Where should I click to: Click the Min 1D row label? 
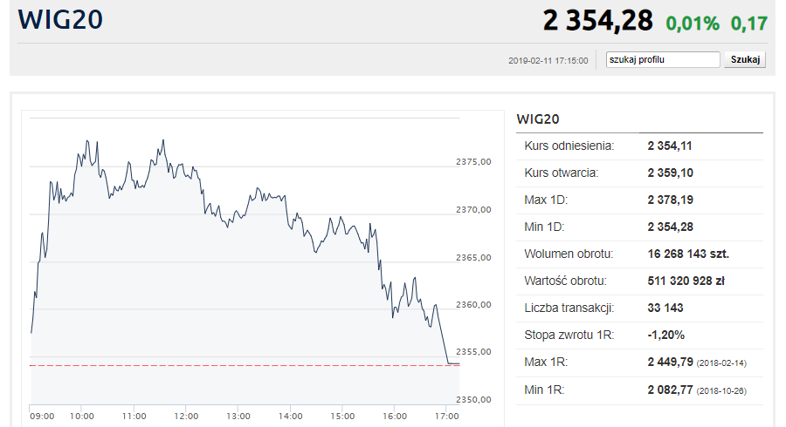click(x=546, y=227)
